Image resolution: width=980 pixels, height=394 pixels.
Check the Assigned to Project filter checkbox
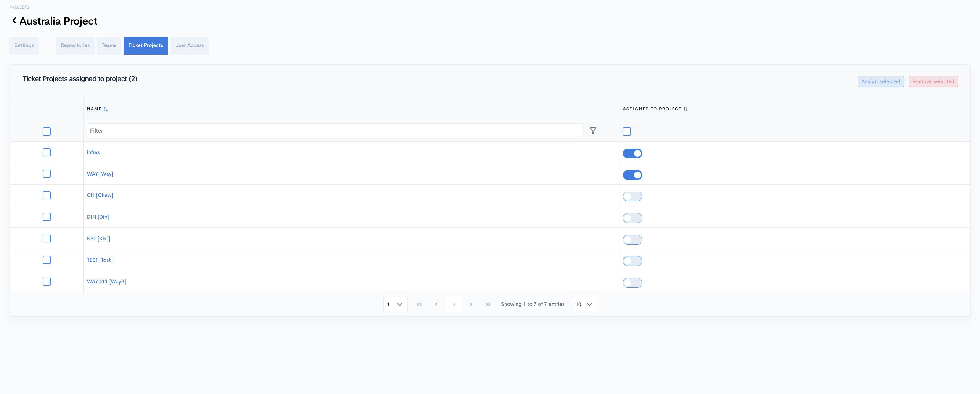click(x=627, y=131)
